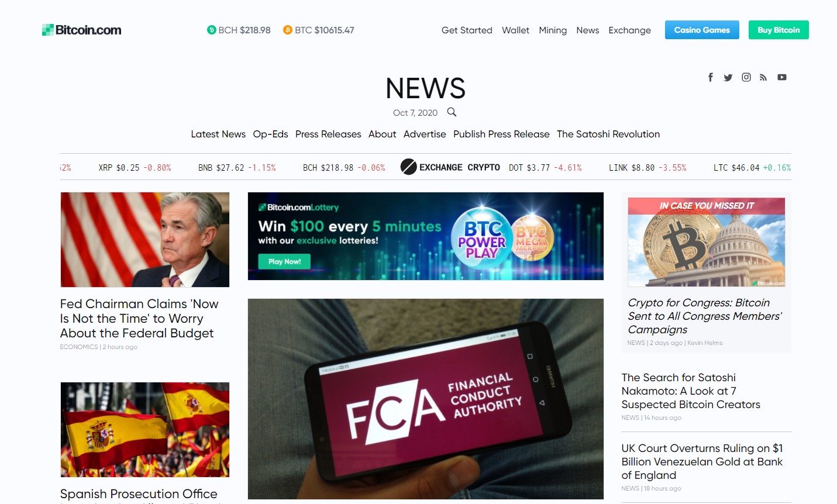The width and height of the screenshot is (837, 504).
Task: Open the Facebook social icon
Action: tap(711, 77)
